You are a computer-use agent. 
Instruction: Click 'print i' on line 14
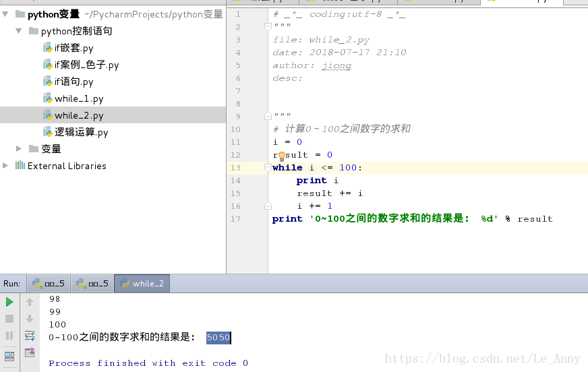click(x=317, y=181)
